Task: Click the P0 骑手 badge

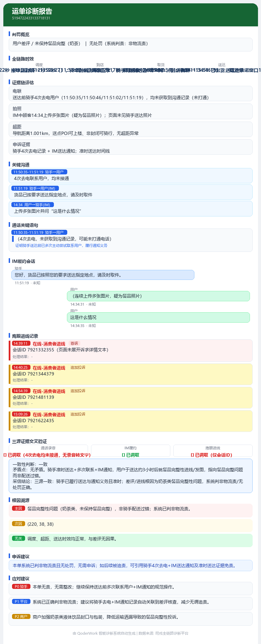Action: [21, 587]
